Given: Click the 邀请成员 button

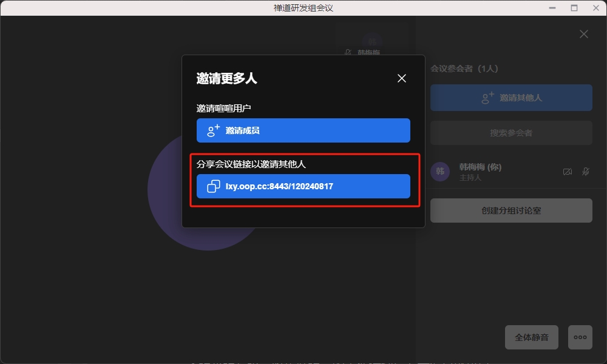Looking at the screenshot, I should coord(303,130).
